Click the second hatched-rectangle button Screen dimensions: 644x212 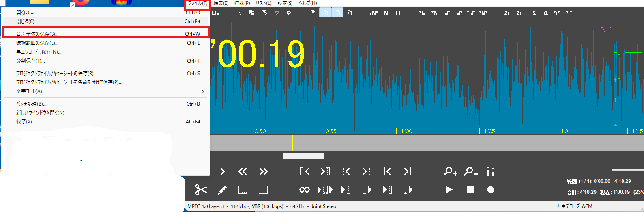[263, 190]
